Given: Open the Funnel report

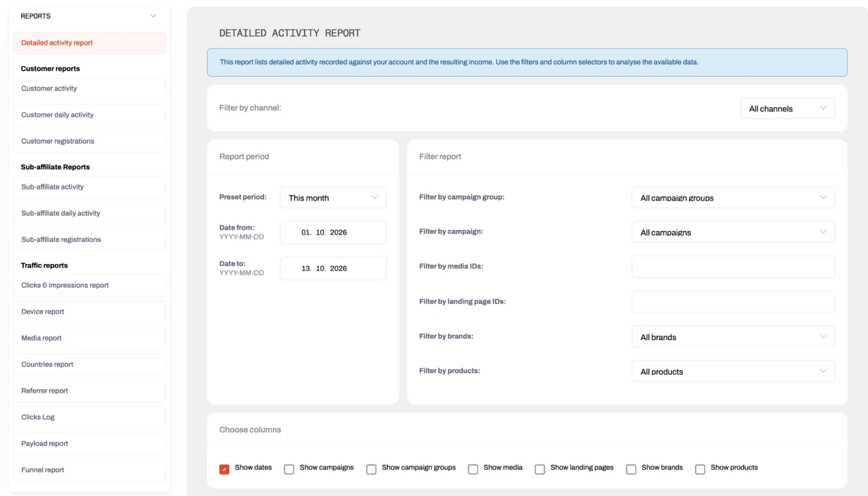Looking at the screenshot, I should [x=89, y=470].
